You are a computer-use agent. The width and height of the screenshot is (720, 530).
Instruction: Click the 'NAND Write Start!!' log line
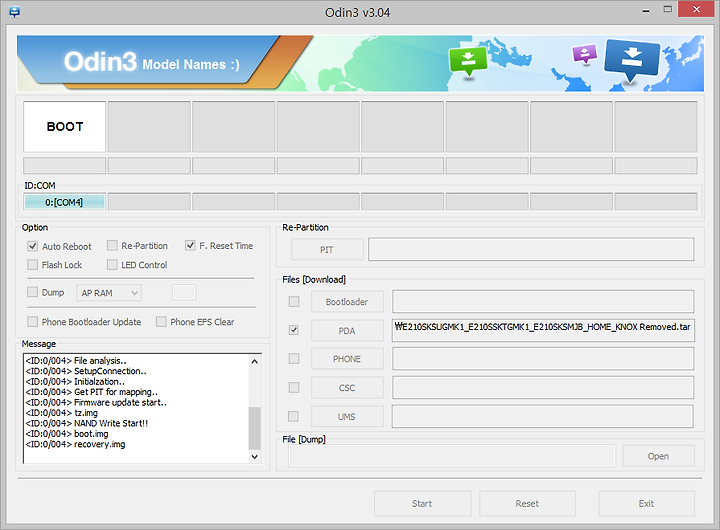(x=87, y=423)
